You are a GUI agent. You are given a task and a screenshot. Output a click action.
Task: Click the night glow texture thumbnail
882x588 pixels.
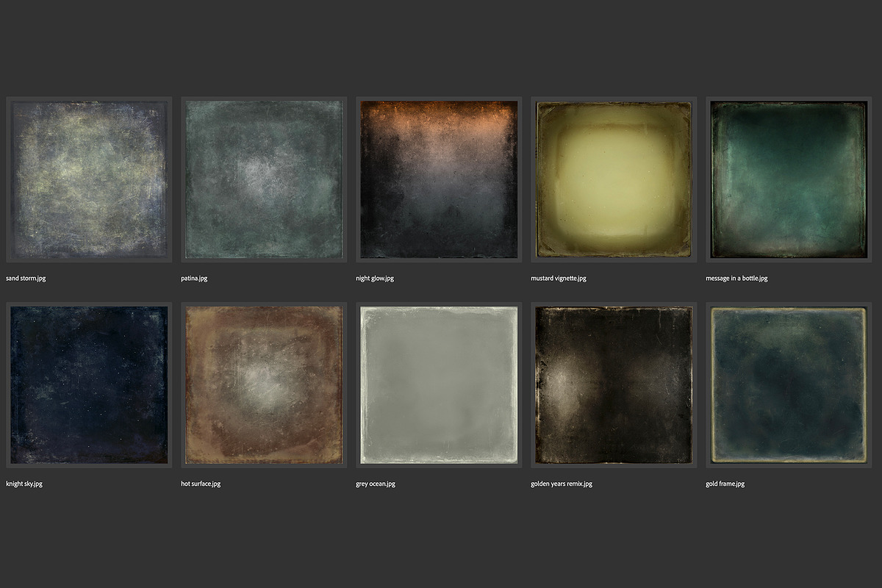439,179
